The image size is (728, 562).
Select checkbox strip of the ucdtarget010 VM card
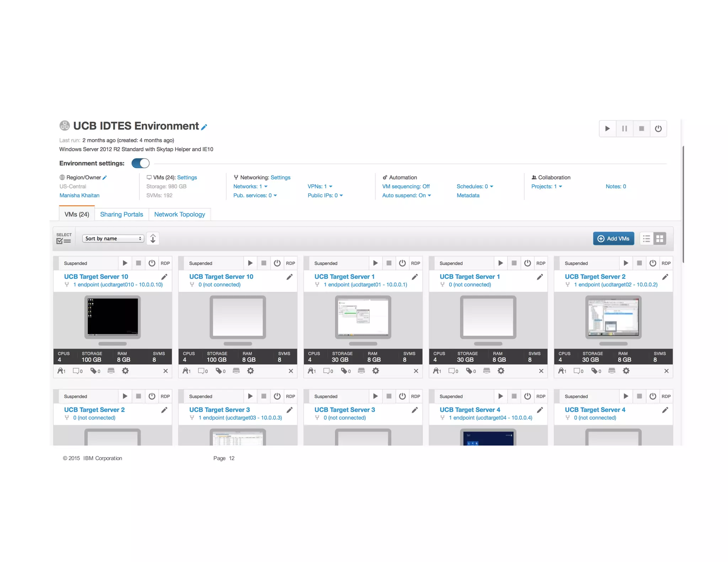point(56,263)
